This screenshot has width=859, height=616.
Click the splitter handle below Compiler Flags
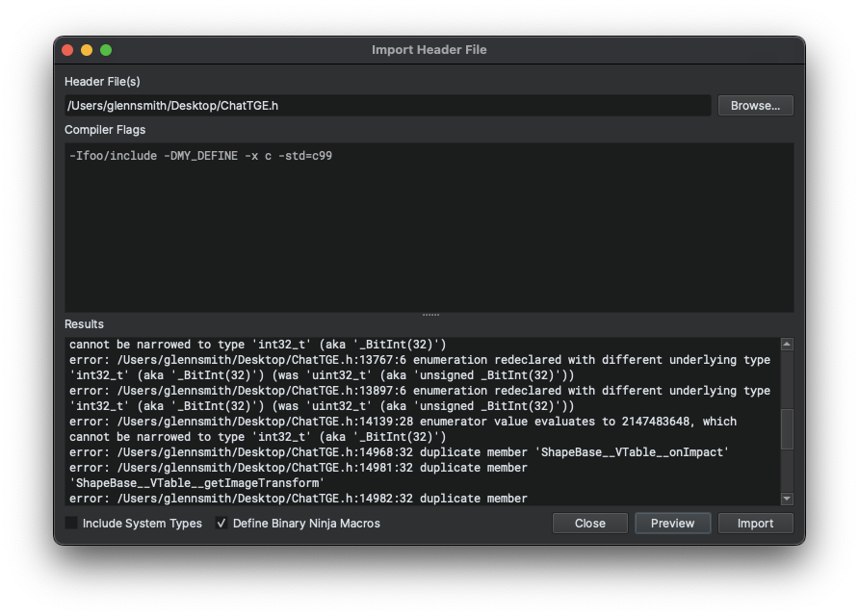tap(429, 313)
